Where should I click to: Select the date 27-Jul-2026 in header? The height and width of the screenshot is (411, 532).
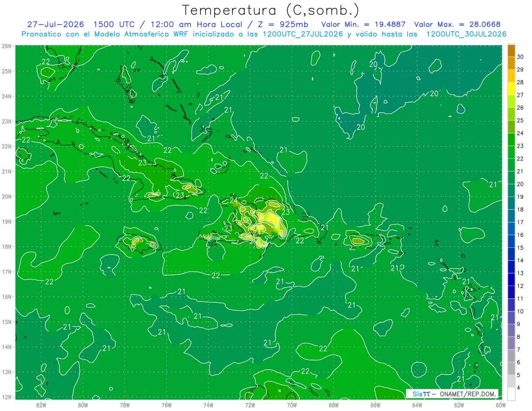click(x=55, y=24)
